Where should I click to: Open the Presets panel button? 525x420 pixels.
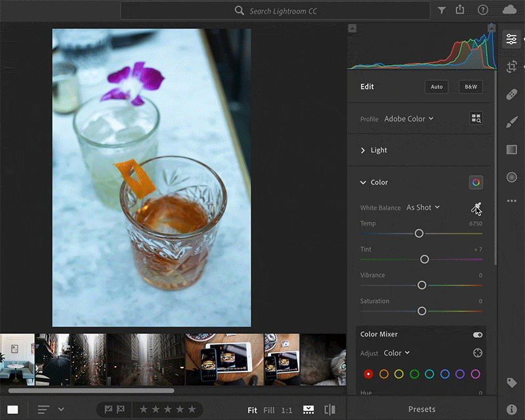tap(422, 409)
